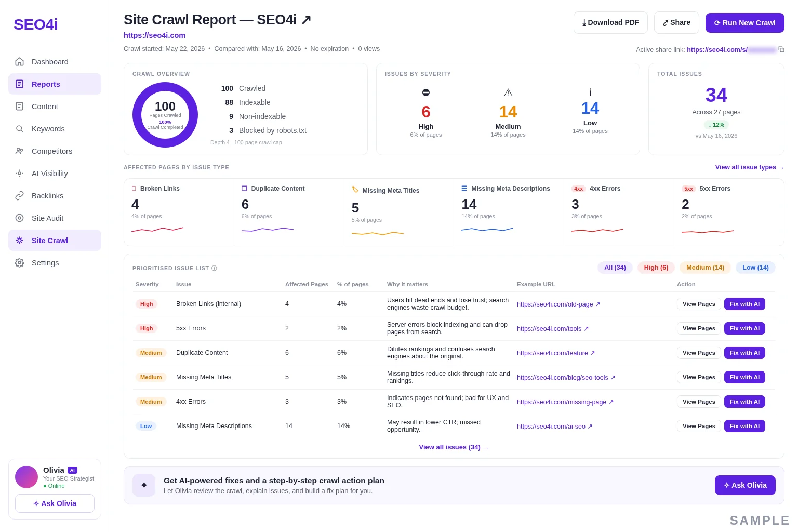Click the Site Audit target icon
Image resolution: width=798 pixels, height=532 pixels.
(x=19, y=218)
